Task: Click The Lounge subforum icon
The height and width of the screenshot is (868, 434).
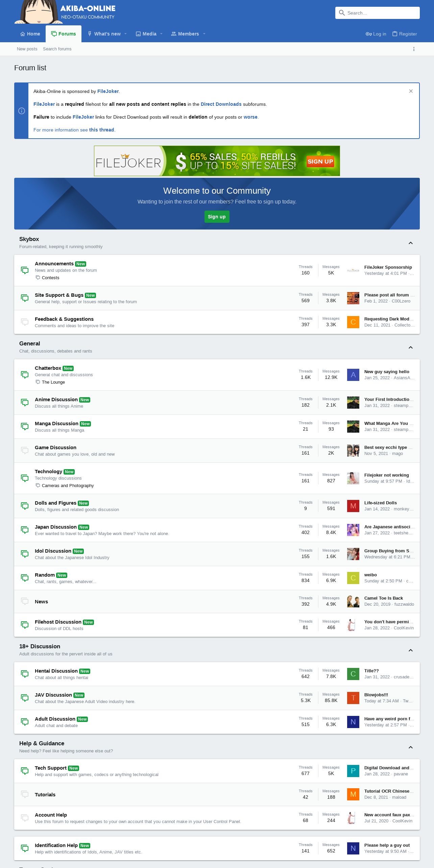Action: point(38,382)
